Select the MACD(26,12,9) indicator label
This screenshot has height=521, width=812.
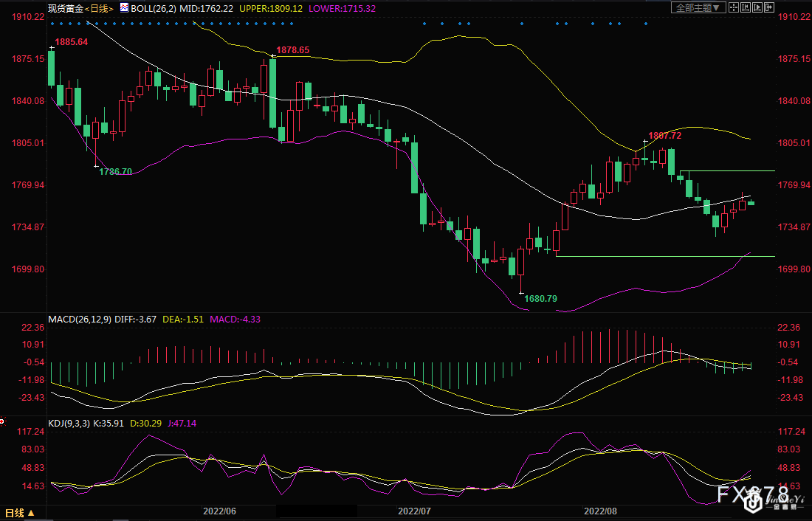click(x=79, y=320)
